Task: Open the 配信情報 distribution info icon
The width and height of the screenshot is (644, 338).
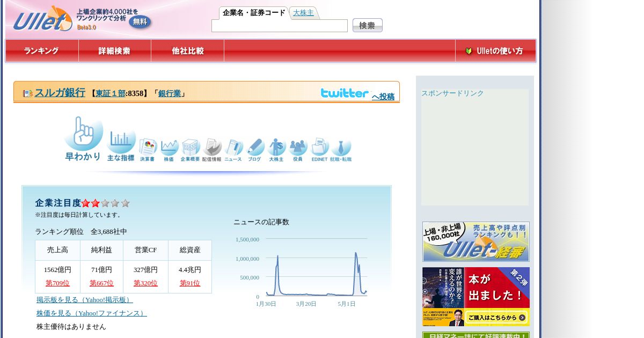Action: point(211,150)
